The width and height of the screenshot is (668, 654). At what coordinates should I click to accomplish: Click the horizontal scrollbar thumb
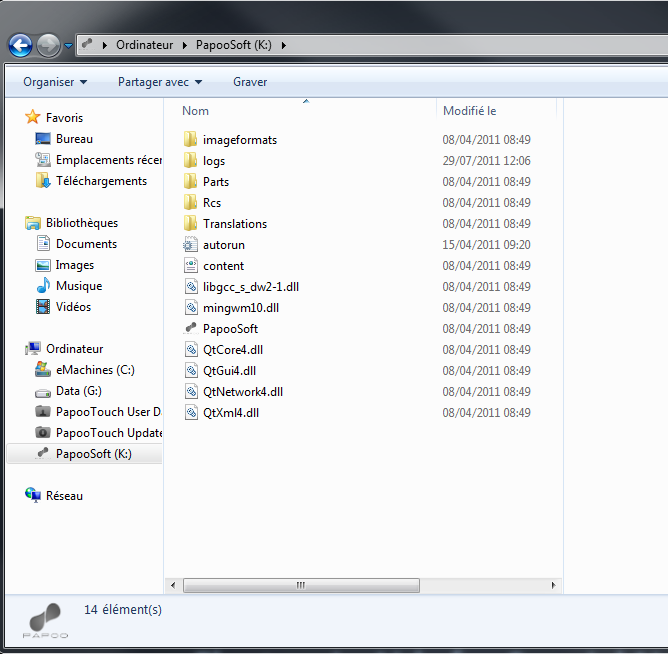click(301, 585)
